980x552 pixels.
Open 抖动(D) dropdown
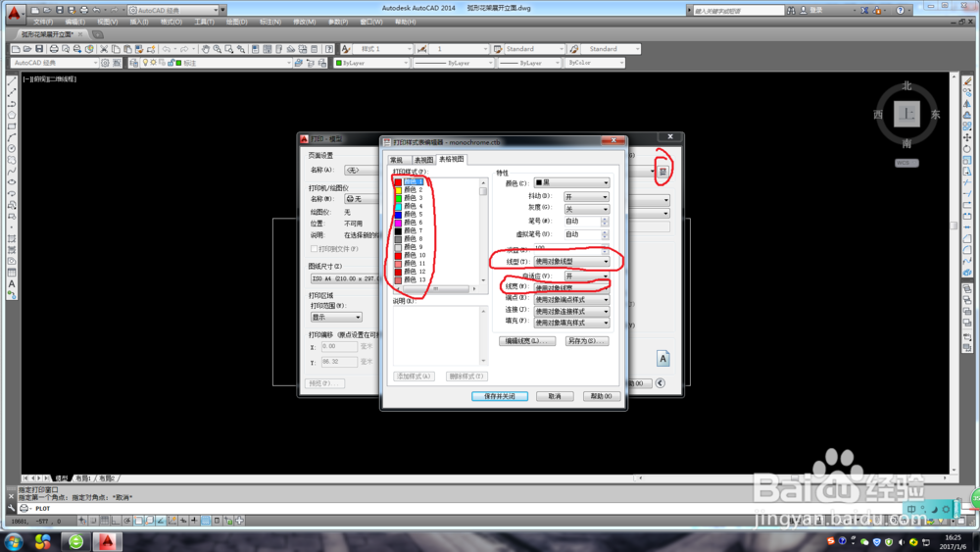coord(586,196)
